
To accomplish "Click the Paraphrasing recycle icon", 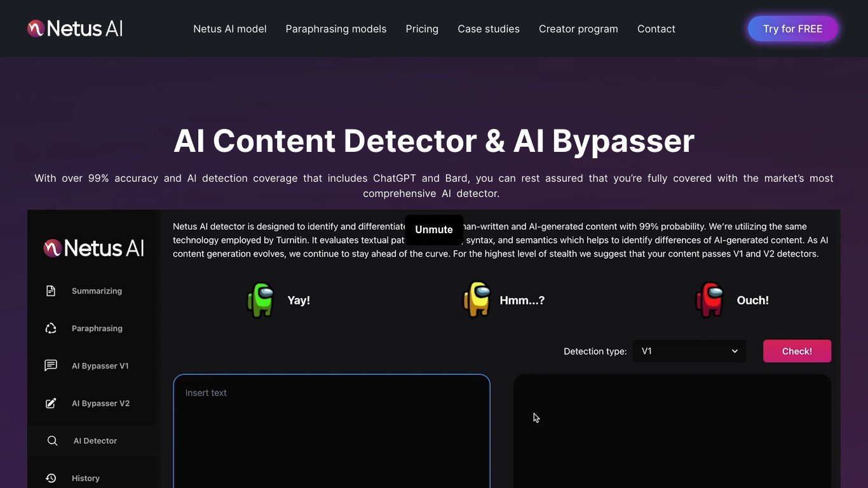I will point(51,329).
